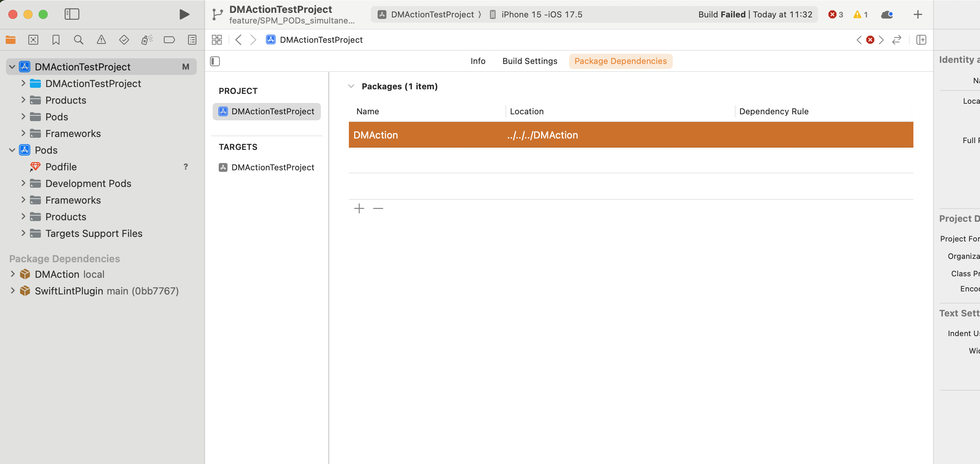The image size is (980, 464).
Task: Expand the DMAction local package
Action: 12,274
